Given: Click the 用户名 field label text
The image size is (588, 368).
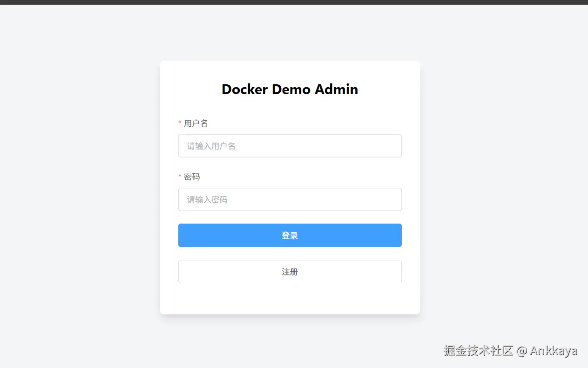Looking at the screenshot, I should 196,123.
